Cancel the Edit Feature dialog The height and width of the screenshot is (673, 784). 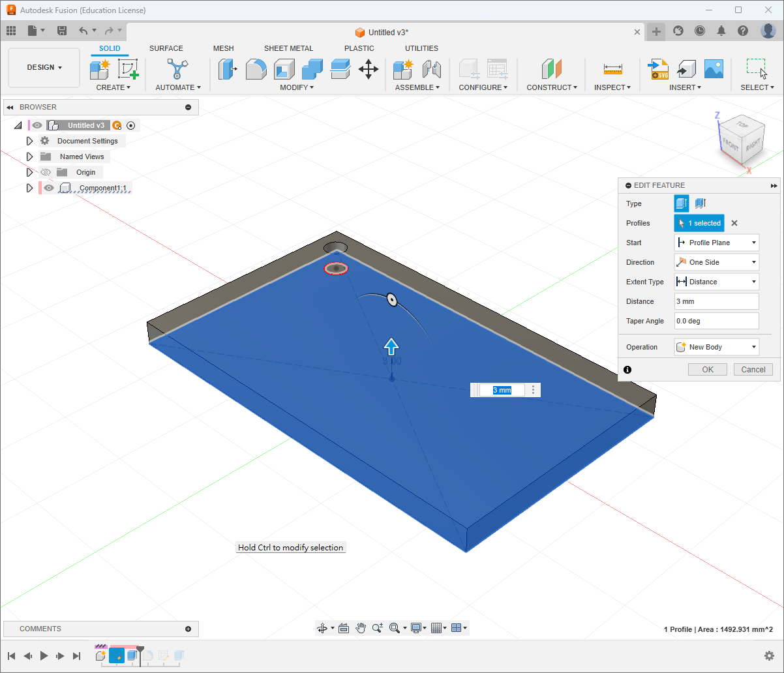tap(753, 369)
